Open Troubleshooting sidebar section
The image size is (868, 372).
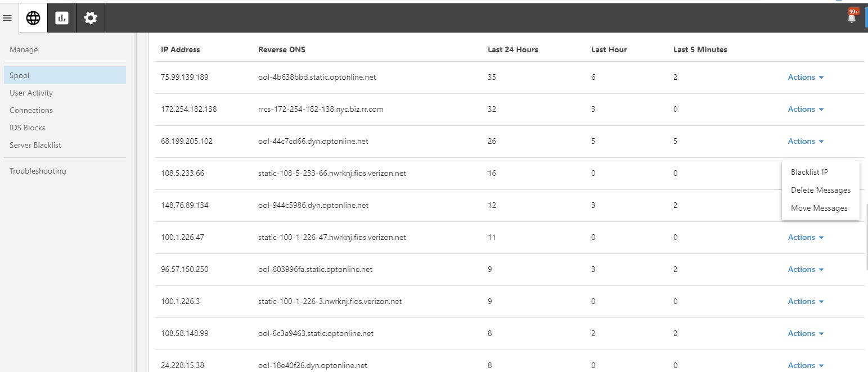[38, 171]
